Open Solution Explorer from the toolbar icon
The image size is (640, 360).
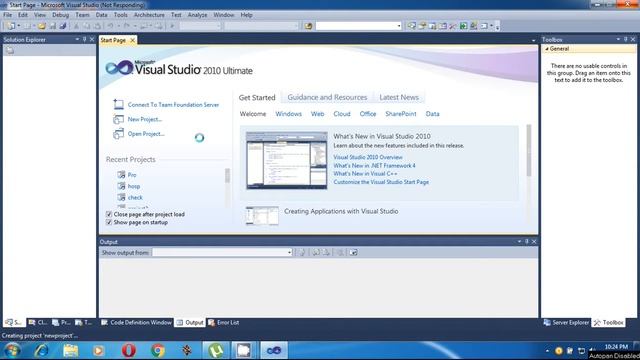click(x=412, y=26)
